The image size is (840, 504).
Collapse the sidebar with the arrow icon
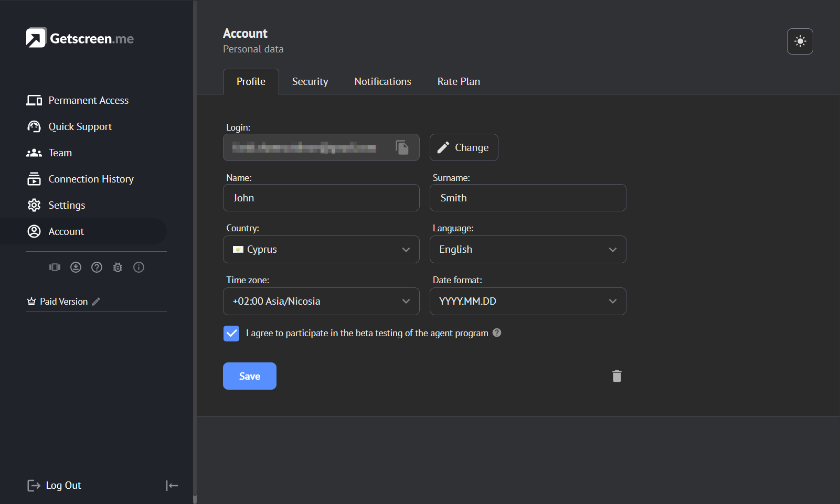(x=172, y=486)
